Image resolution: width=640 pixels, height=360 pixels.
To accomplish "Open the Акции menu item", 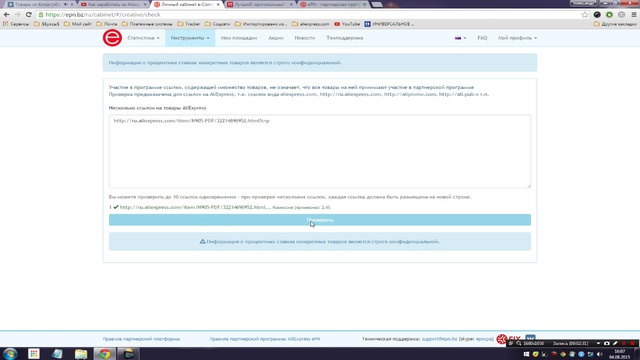I will (276, 38).
